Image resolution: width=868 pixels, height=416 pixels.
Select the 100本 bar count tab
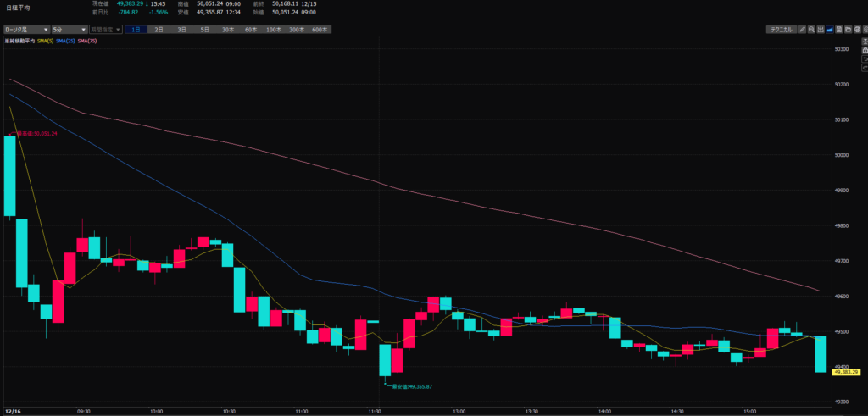tap(273, 30)
